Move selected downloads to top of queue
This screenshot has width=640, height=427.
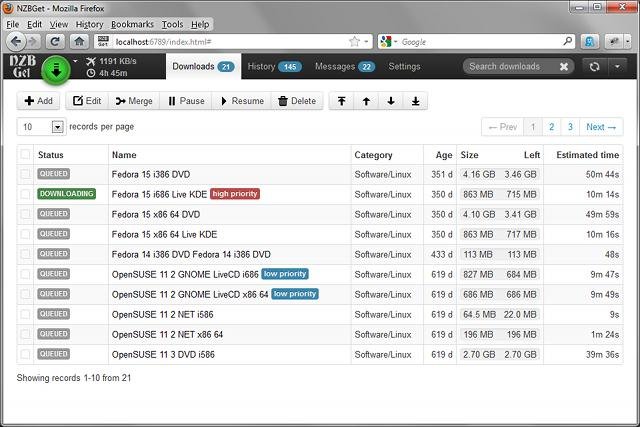point(342,101)
